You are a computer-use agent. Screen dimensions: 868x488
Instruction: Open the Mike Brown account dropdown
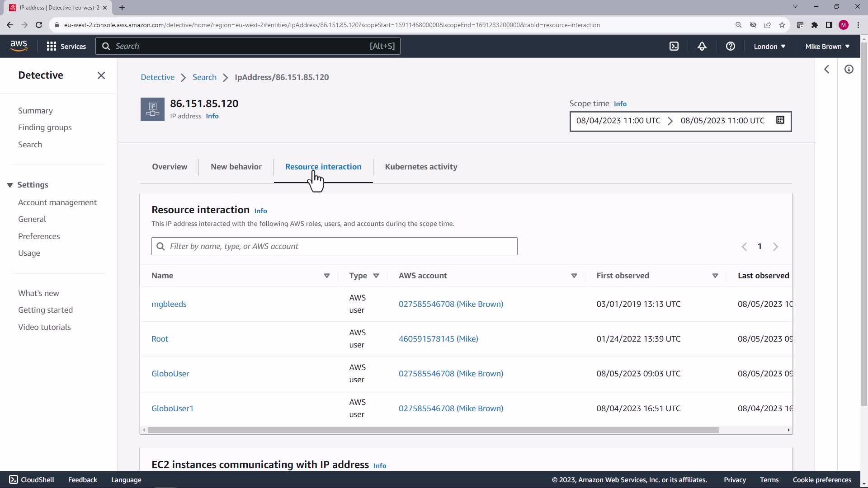click(827, 46)
